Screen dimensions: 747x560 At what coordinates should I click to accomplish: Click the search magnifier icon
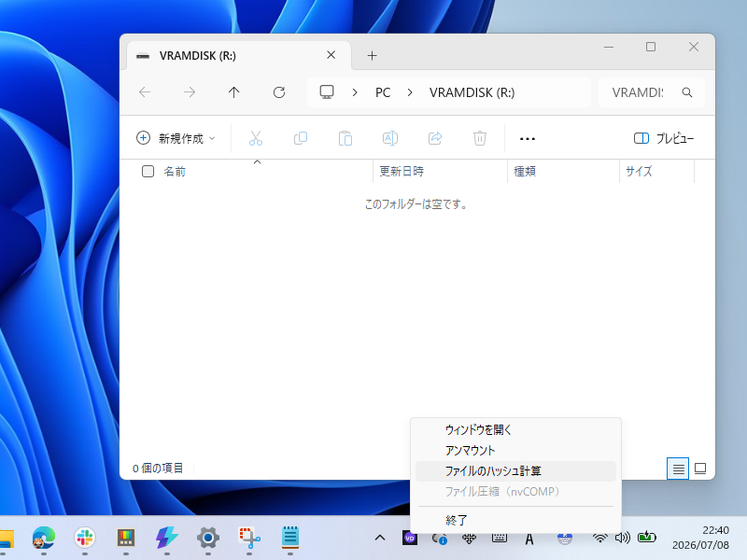click(x=687, y=92)
